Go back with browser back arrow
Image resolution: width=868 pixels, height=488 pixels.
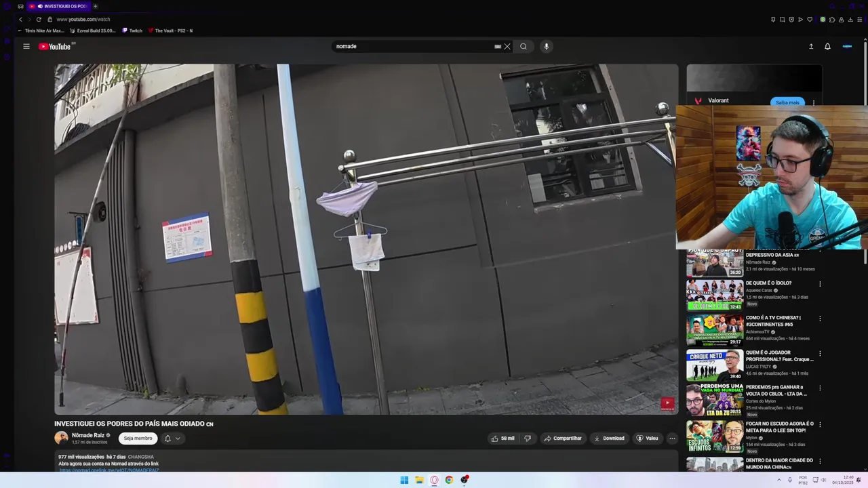click(x=20, y=19)
